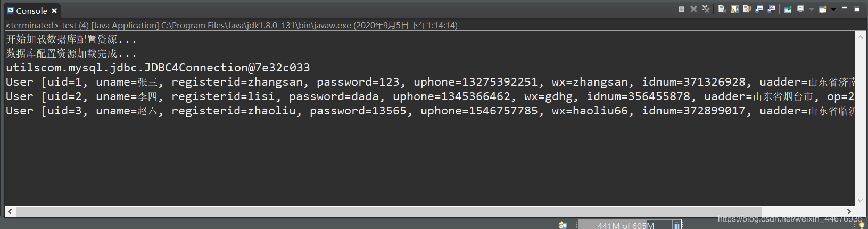868x229 pixels.
Task: Display the selected console monitor icon
Action: (800, 9)
